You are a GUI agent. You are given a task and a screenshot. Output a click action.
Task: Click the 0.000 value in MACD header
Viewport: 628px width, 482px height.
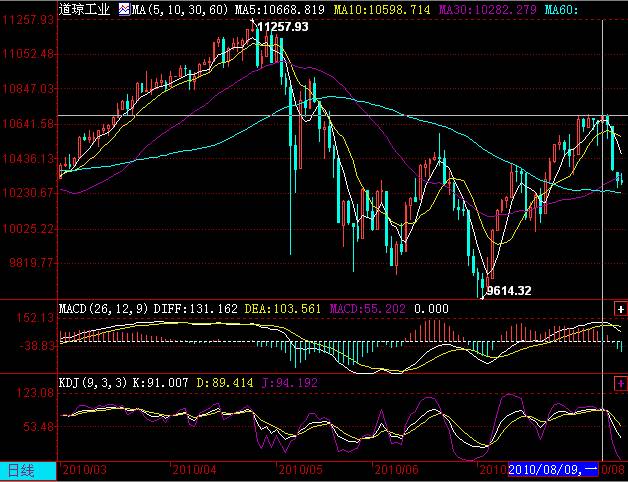[431, 309]
